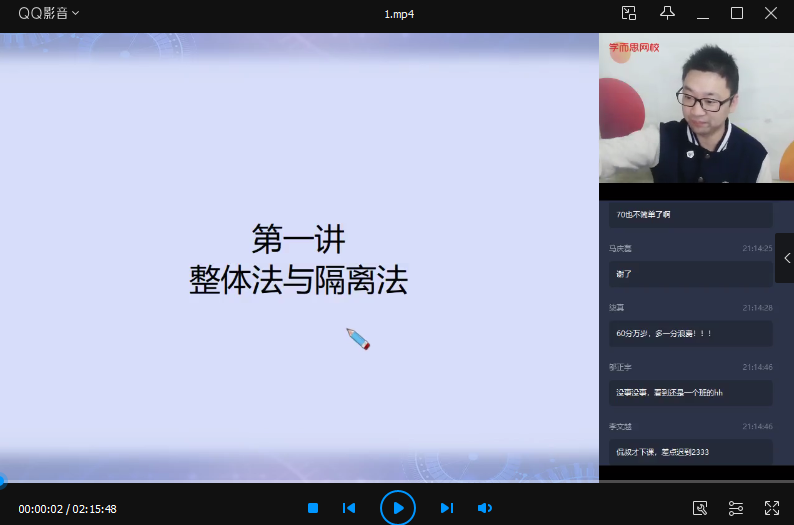The height and width of the screenshot is (525, 794).
Task: Click the slide title 第一讲
Action: click(299, 239)
